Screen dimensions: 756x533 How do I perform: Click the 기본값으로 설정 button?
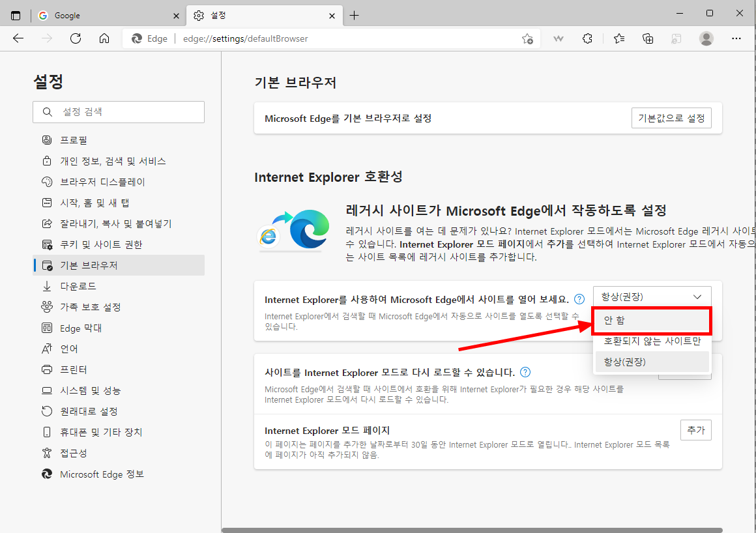671,118
